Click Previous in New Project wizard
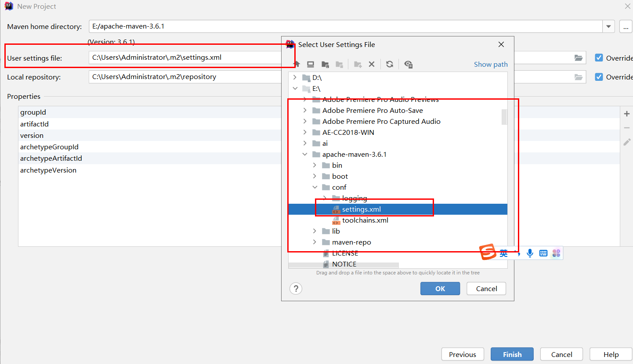Image resolution: width=633 pixels, height=364 pixels. [463, 354]
